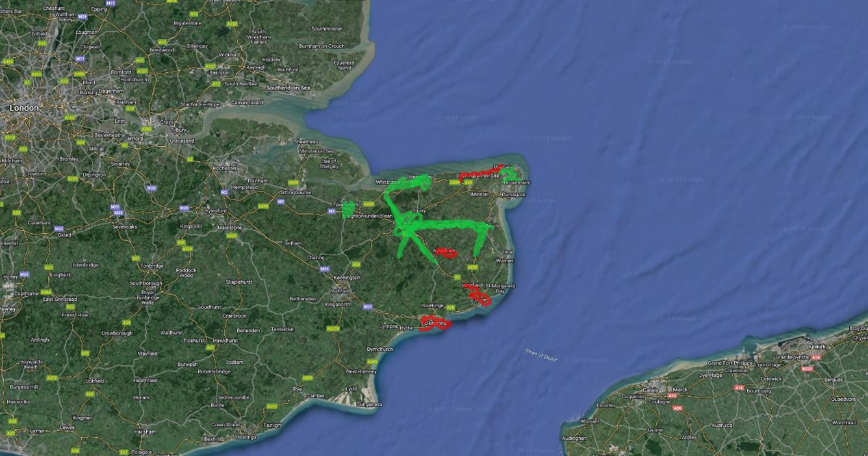Open the Maidstone place label
Viewport: 868px width, 456px height.
pyautogui.click(x=229, y=227)
